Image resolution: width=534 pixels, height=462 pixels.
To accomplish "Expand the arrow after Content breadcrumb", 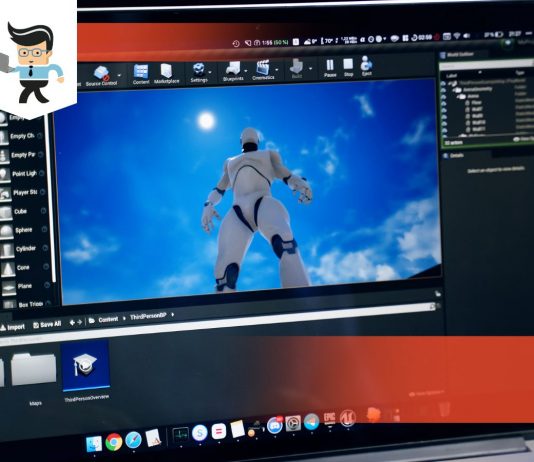I will tap(124, 318).
